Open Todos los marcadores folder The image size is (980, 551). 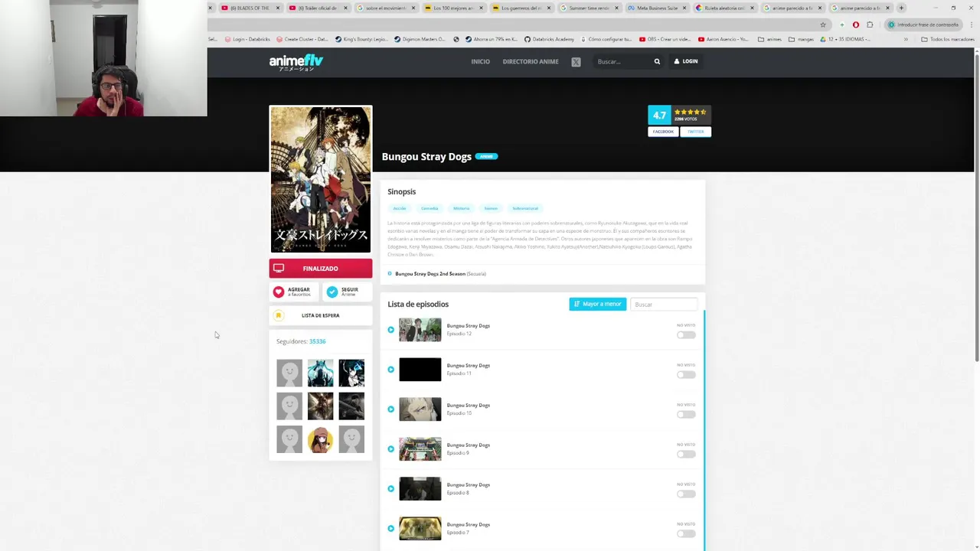coord(947,39)
